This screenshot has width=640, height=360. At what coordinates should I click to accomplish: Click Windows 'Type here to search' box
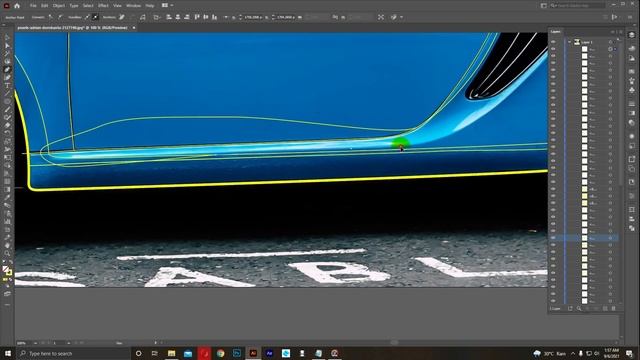pyautogui.click(x=73, y=353)
